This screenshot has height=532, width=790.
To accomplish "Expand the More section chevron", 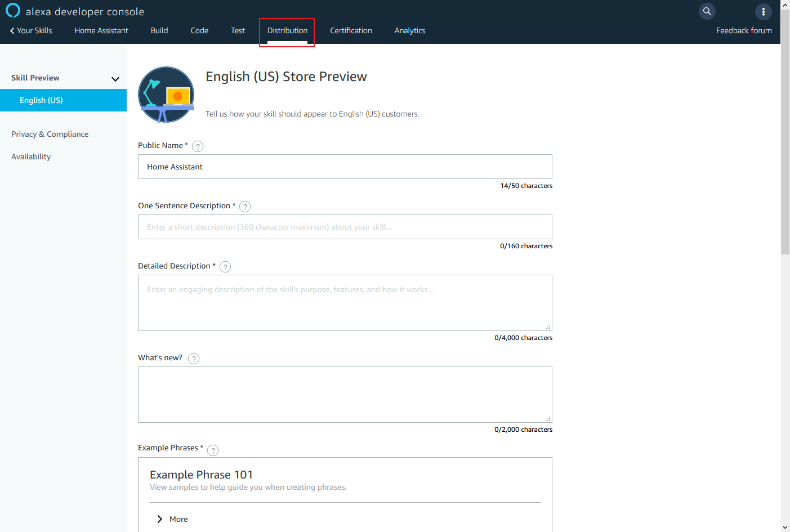I will (x=159, y=519).
